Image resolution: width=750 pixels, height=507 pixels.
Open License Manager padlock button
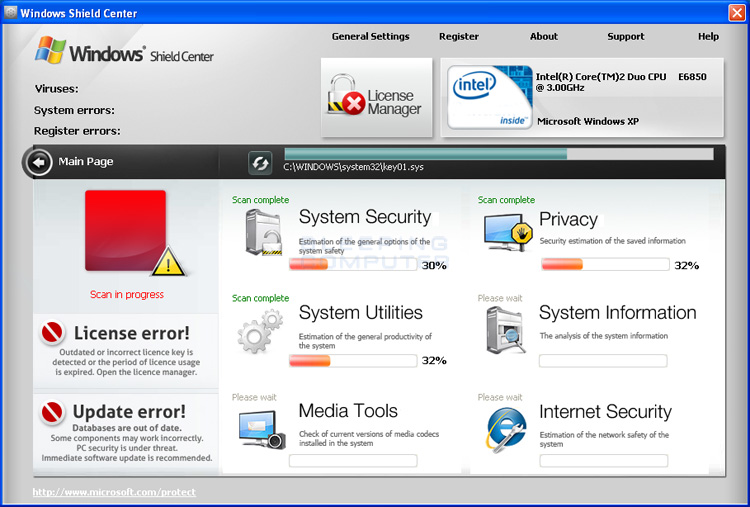(x=376, y=98)
